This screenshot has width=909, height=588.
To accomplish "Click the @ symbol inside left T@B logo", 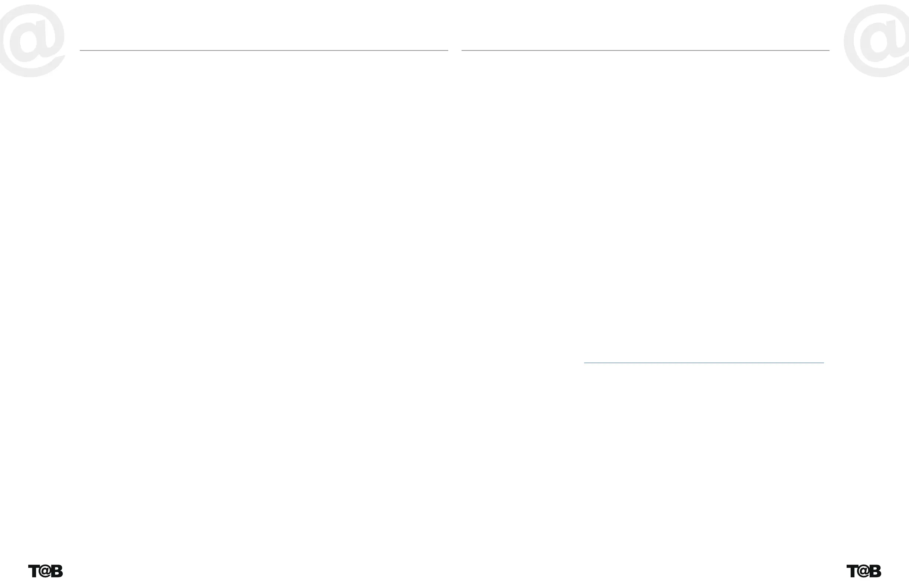I will coord(45,571).
